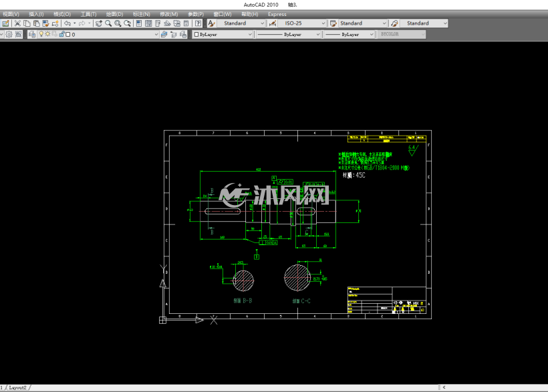Image resolution: width=548 pixels, height=392 pixels.
Task: Toggle freeze/thaw sun icon for layer 0
Action: [x=47, y=34]
